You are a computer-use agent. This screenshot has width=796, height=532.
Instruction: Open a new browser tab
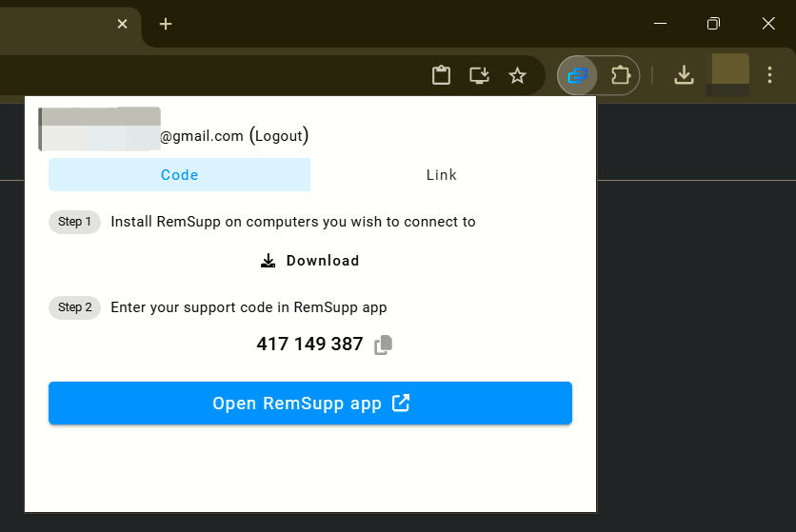(x=166, y=24)
